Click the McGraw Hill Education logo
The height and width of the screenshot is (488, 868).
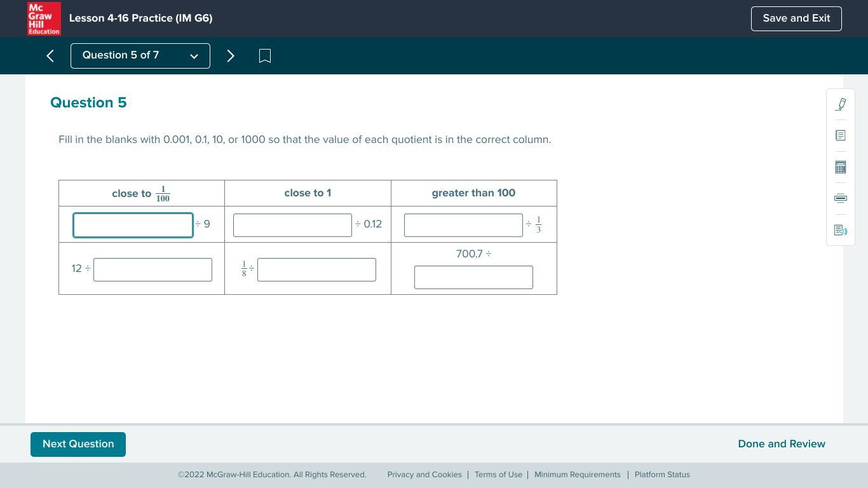click(44, 18)
